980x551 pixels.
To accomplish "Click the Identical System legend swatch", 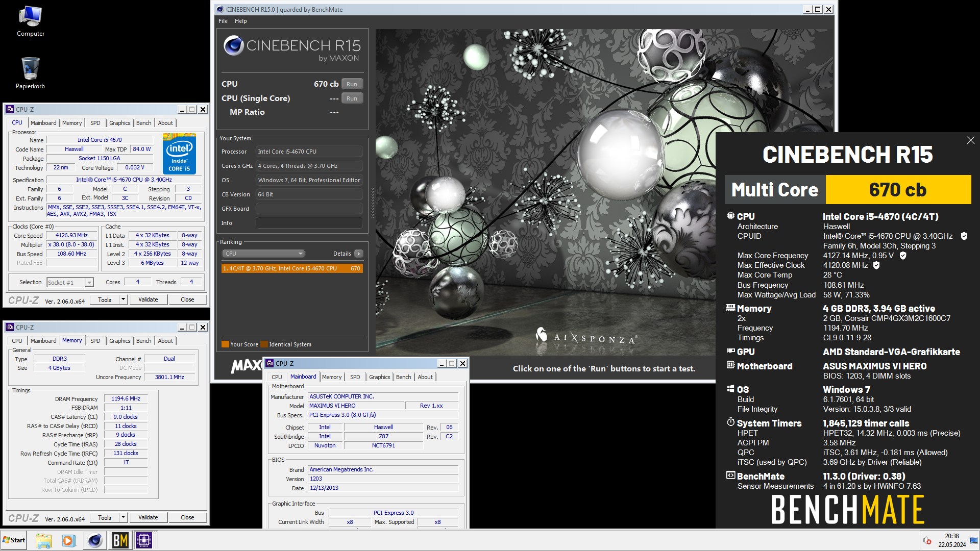I will [x=264, y=344].
